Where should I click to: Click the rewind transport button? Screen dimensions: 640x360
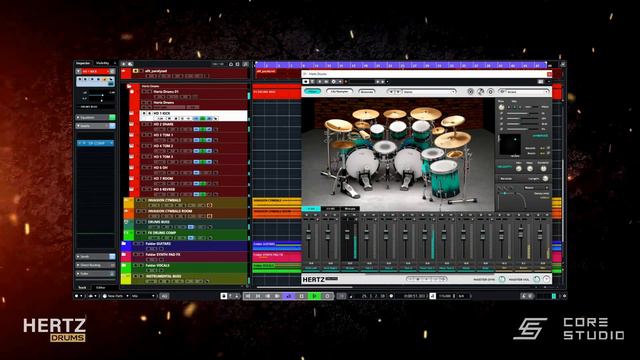268,296
